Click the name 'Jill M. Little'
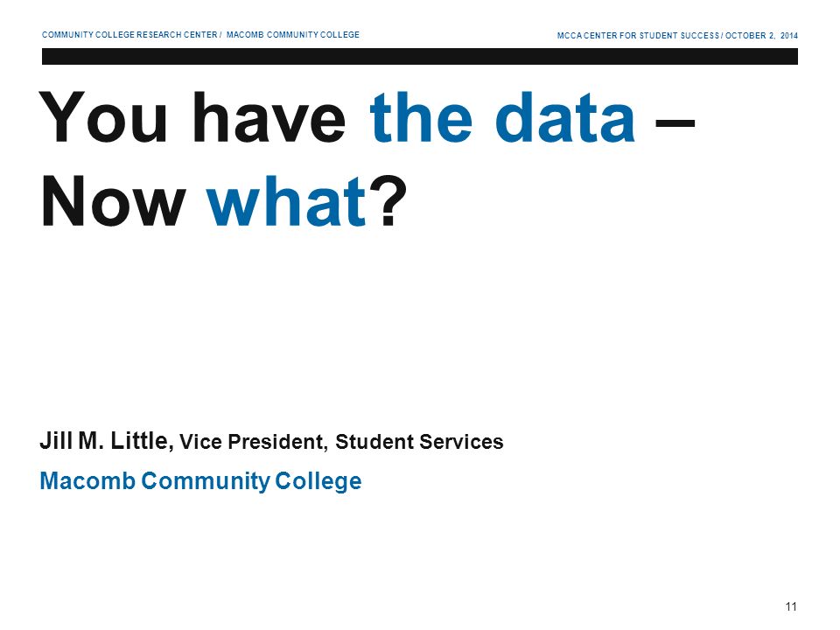The height and width of the screenshot is (630, 840). 106,441
